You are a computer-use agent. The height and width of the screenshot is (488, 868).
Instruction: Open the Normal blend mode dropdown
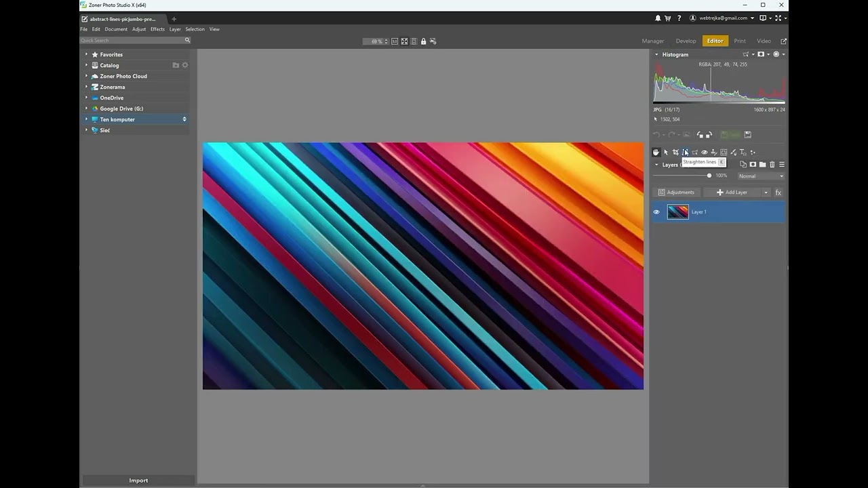point(761,176)
